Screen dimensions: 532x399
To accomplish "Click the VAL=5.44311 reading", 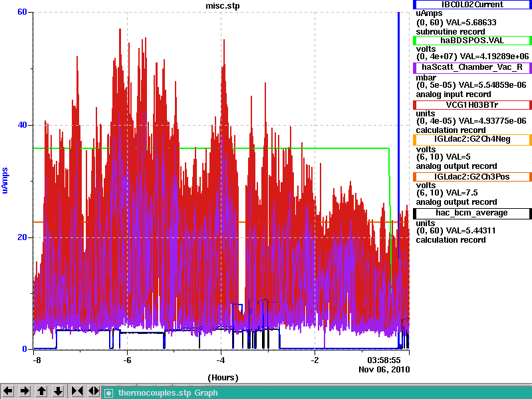I will pyautogui.click(x=471, y=231).
